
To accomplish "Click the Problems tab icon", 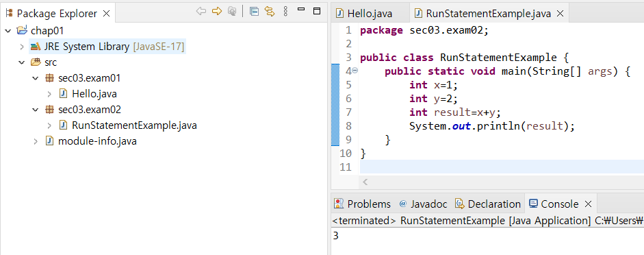I will click(339, 204).
